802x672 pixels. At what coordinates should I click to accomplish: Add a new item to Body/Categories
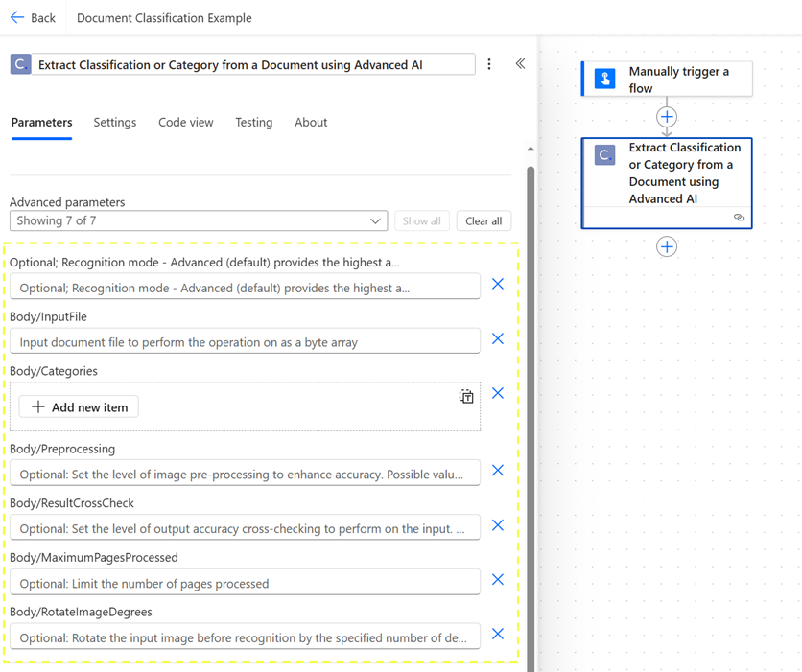tap(78, 406)
